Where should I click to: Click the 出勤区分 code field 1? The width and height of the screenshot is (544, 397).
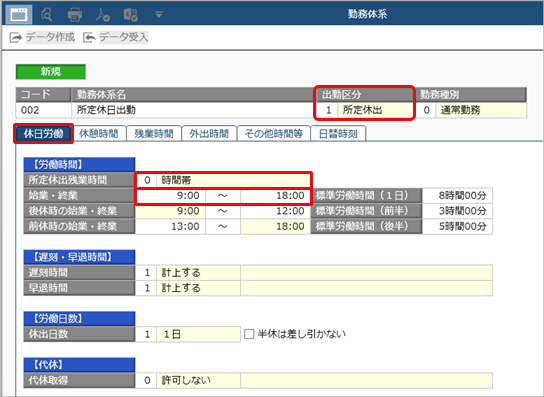pyautogui.click(x=328, y=110)
